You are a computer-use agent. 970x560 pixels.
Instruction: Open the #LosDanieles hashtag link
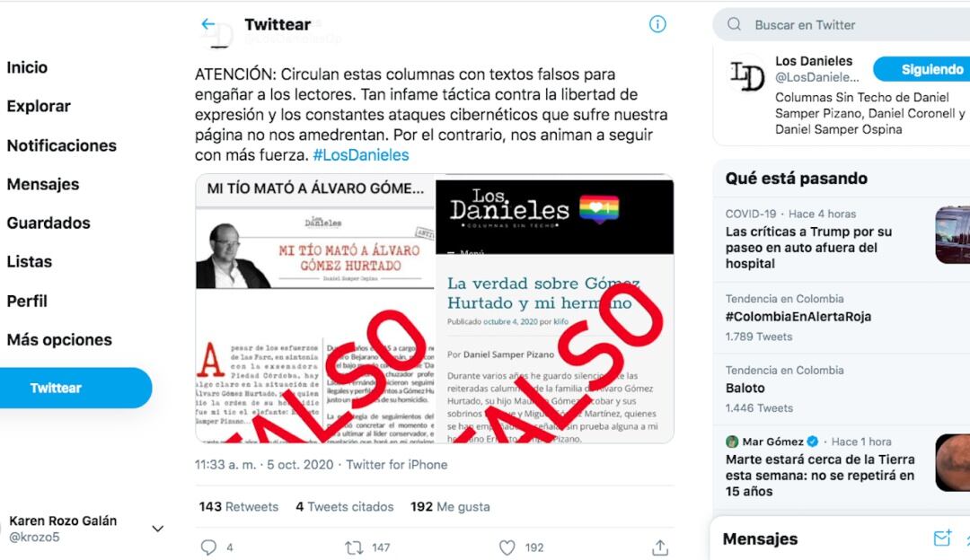tap(361, 154)
